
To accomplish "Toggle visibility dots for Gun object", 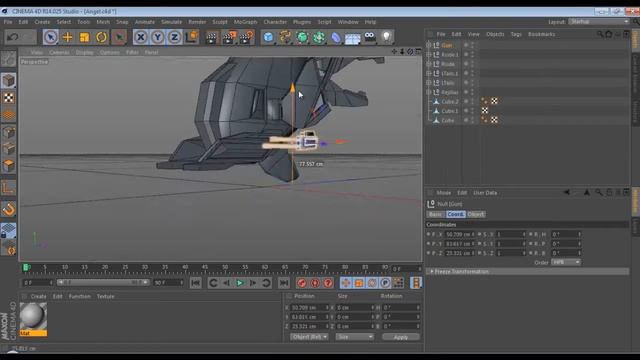I will (x=473, y=45).
